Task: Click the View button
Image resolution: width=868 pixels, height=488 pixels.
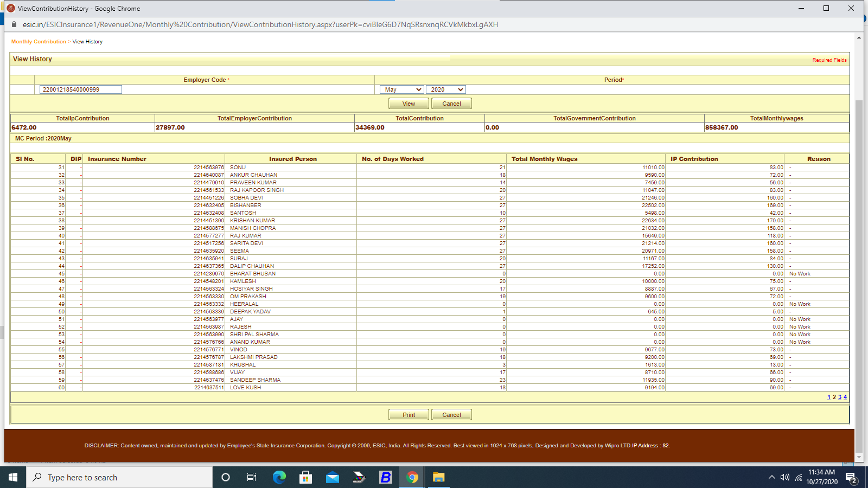Action: [409, 104]
